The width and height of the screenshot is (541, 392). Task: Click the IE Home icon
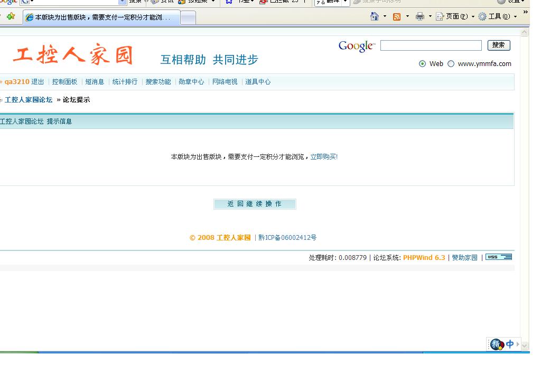(375, 16)
